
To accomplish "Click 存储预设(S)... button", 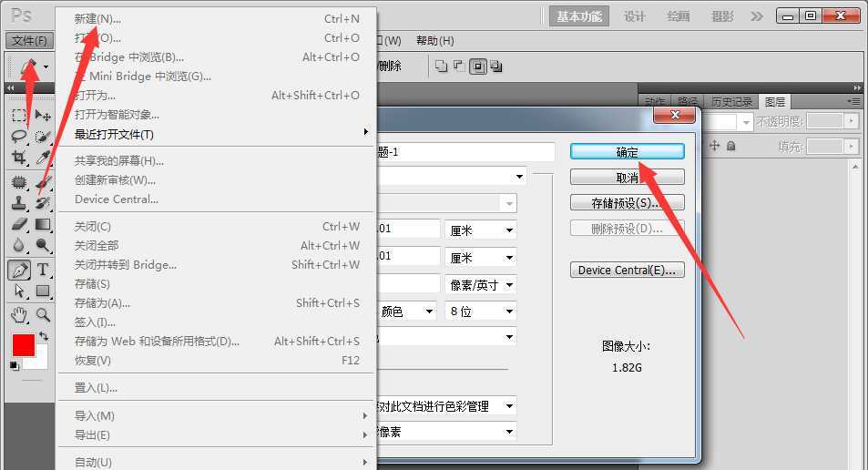I will (x=628, y=202).
